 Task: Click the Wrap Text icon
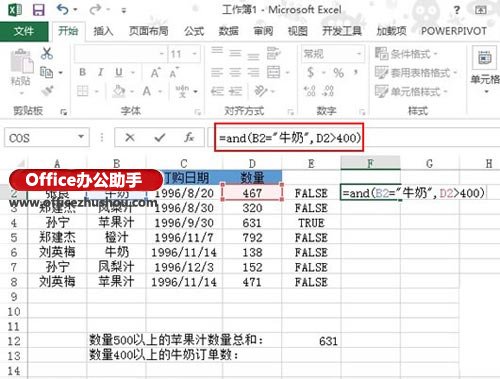[273, 53]
